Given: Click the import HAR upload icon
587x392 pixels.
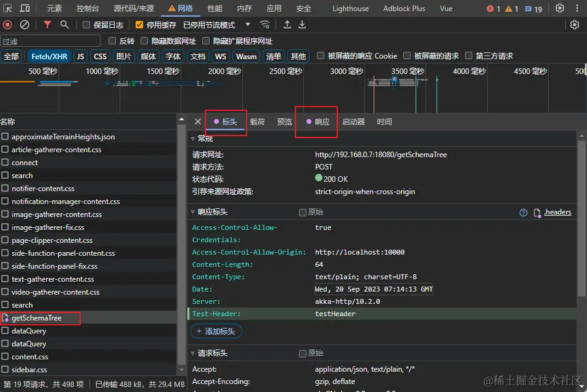Looking at the screenshot, I should [287, 25].
